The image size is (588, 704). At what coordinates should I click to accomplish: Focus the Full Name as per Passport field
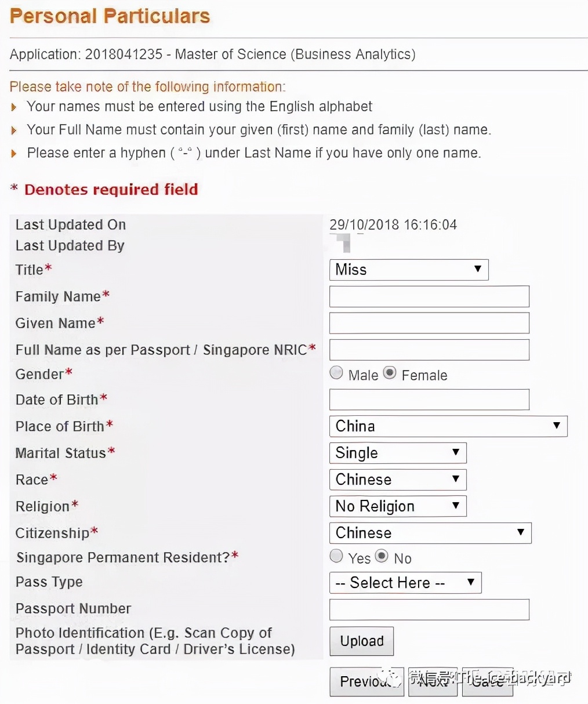pyautogui.click(x=429, y=350)
